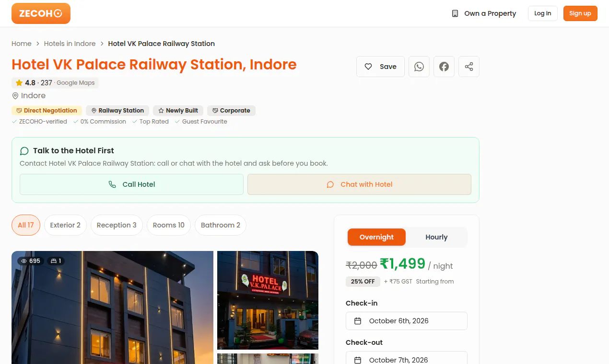Click the Railway Station tag
This screenshot has width=609, height=364.
(117, 111)
